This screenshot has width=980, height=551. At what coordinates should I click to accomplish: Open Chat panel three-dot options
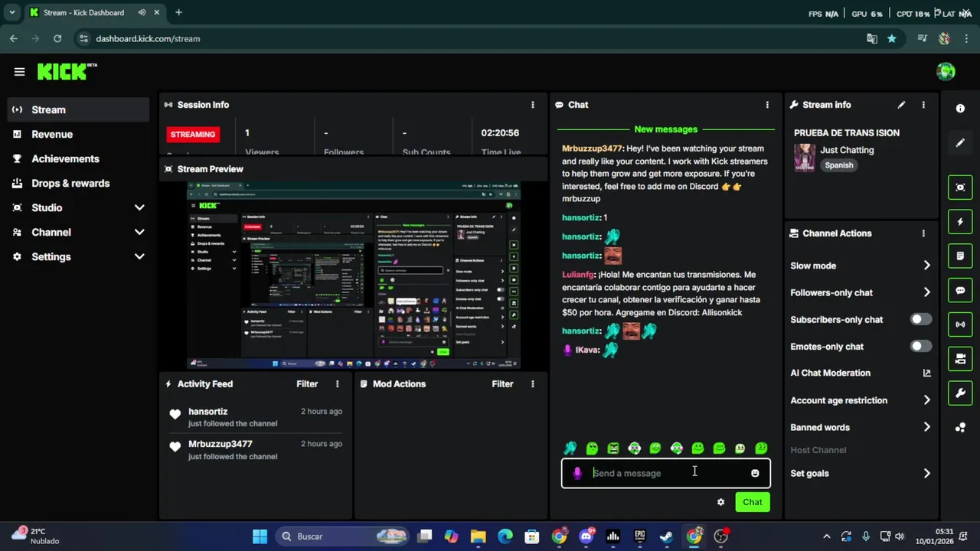click(x=767, y=105)
